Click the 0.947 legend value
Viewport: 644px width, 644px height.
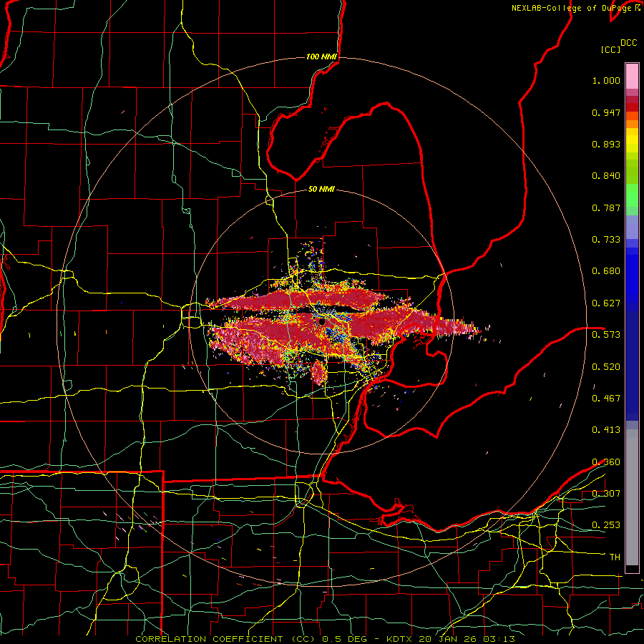606,112
